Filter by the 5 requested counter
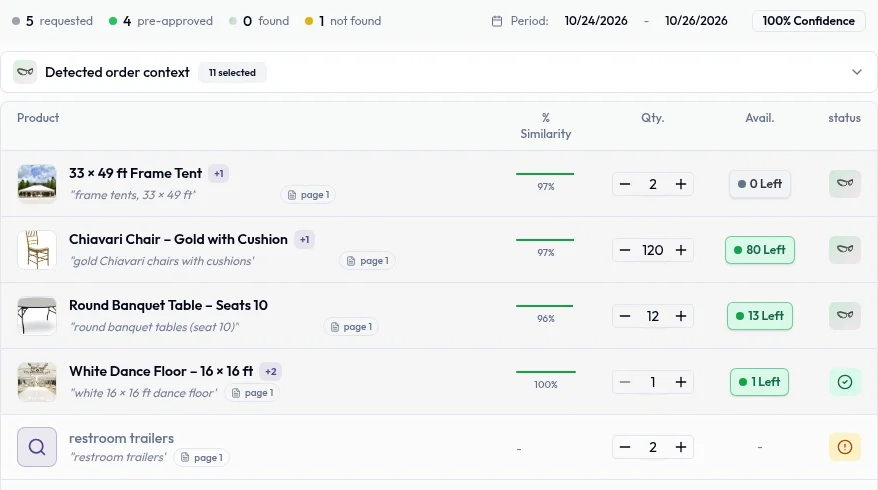878x490 pixels. click(x=52, y=21)
